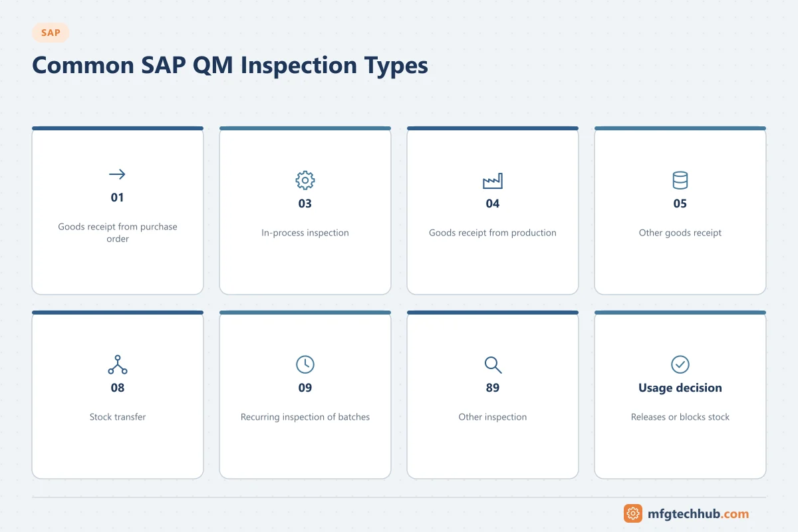Image resolution: width=798 pixels, height=532 pixels.
Task: Click Goods receipt from production text
Action: [x=493, y=233]
